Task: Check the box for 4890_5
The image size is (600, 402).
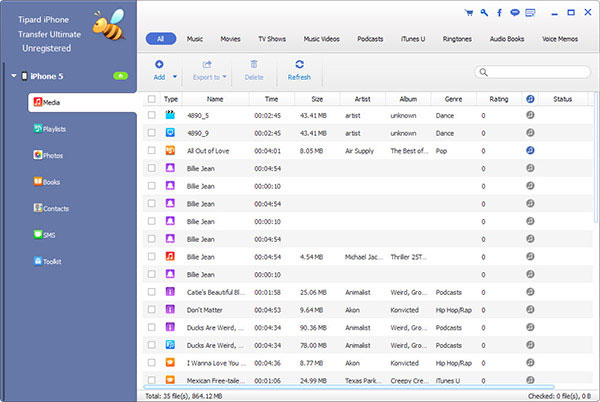Action: click(152, 115)
